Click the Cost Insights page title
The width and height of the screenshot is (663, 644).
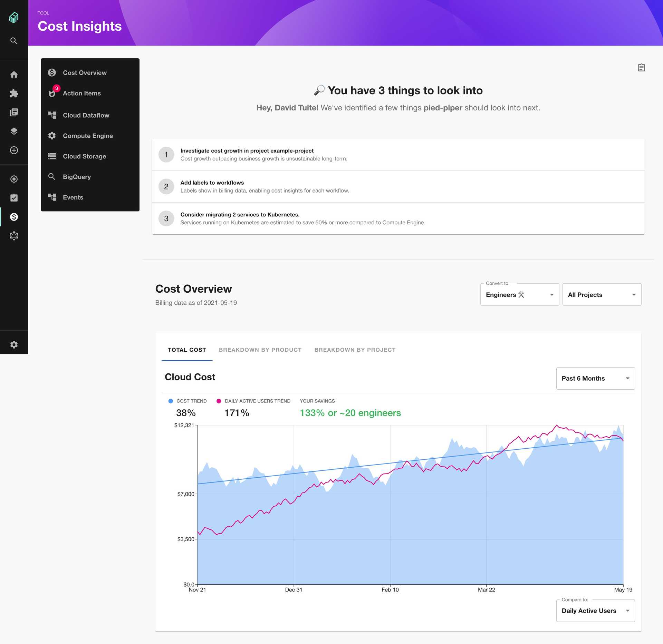(x=80, y=26)
